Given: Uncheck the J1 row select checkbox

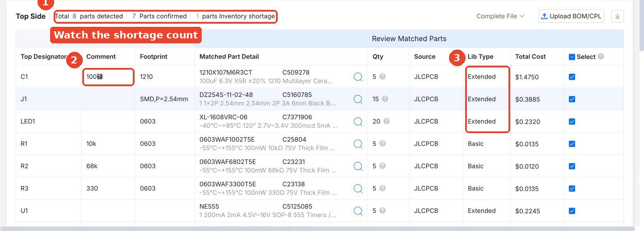Looking at the screenshot, I should [x=572, y=99].
